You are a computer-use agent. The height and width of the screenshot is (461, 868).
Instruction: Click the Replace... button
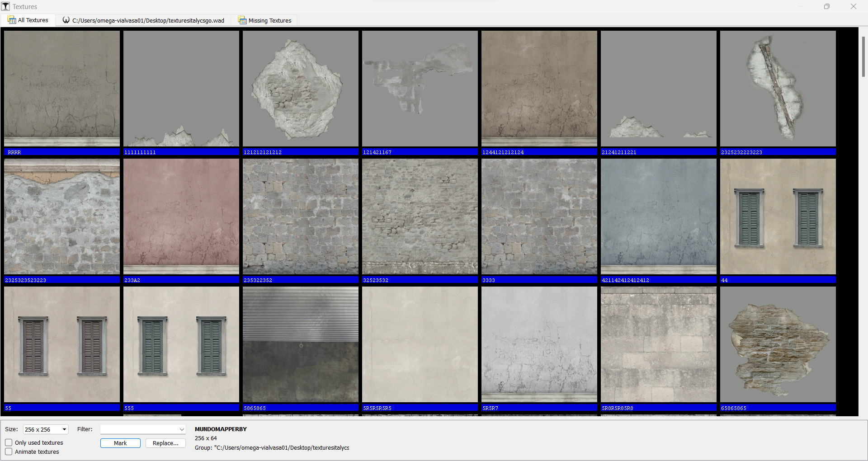165,443
